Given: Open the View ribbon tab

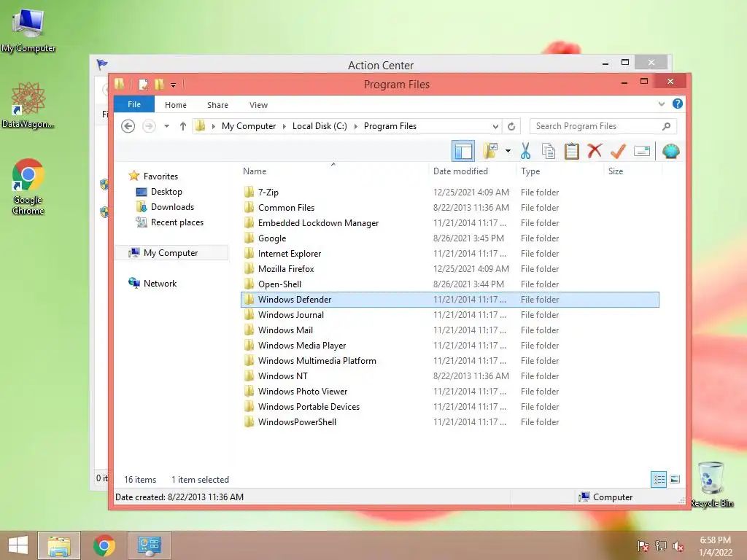Looking at the screenshot, I should tap(258, 105).
